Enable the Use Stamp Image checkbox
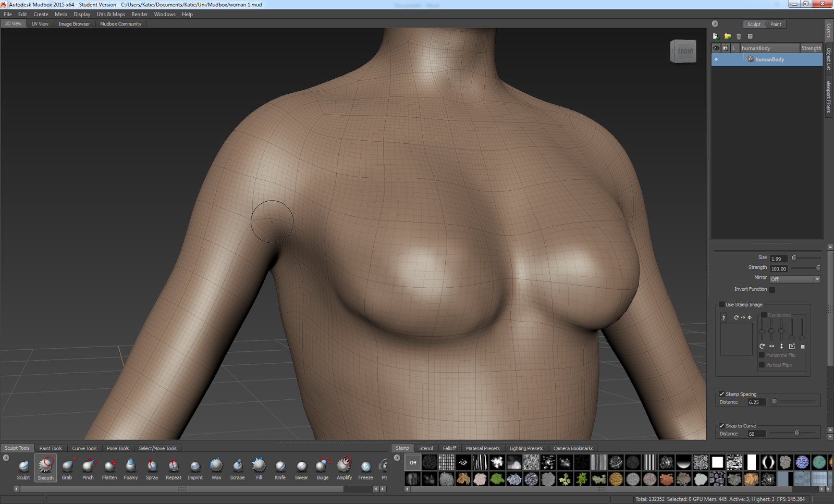The width and height of the screenshot is (834, 504). click(721, 304)
